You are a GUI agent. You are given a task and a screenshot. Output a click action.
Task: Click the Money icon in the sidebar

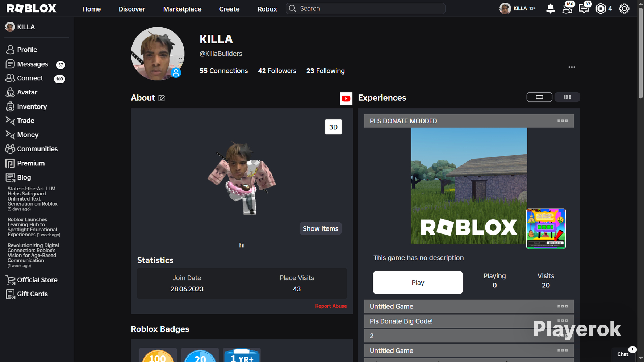[10, 135]
